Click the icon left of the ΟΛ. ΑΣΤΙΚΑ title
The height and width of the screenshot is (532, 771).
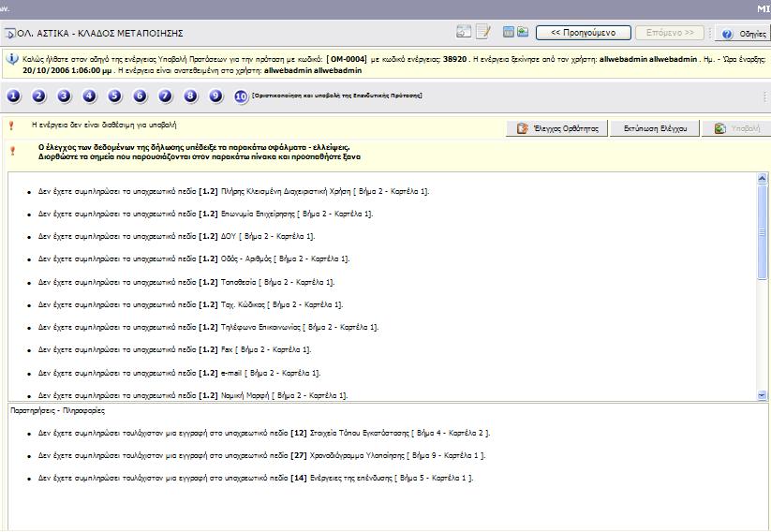[x=9, y=34]
